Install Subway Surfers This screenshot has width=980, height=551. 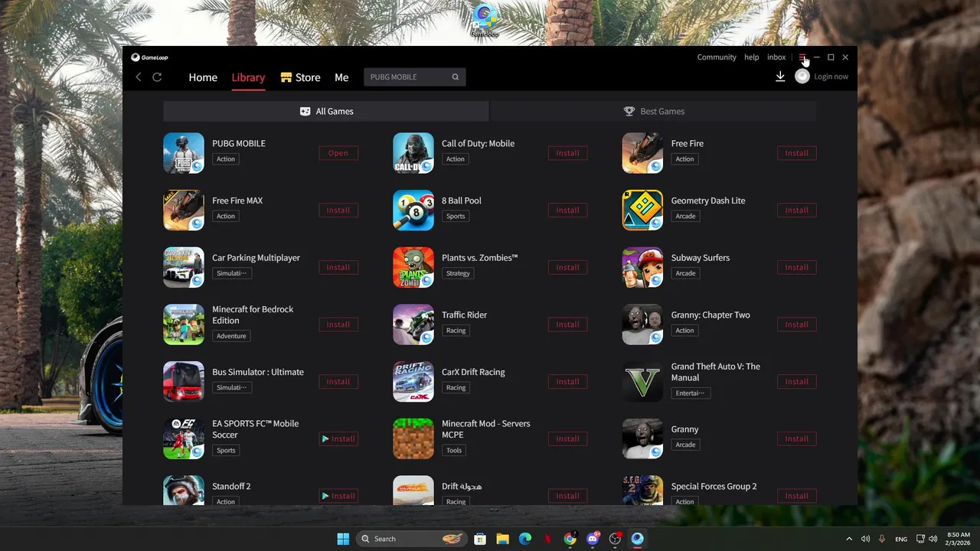pos(796,267)
